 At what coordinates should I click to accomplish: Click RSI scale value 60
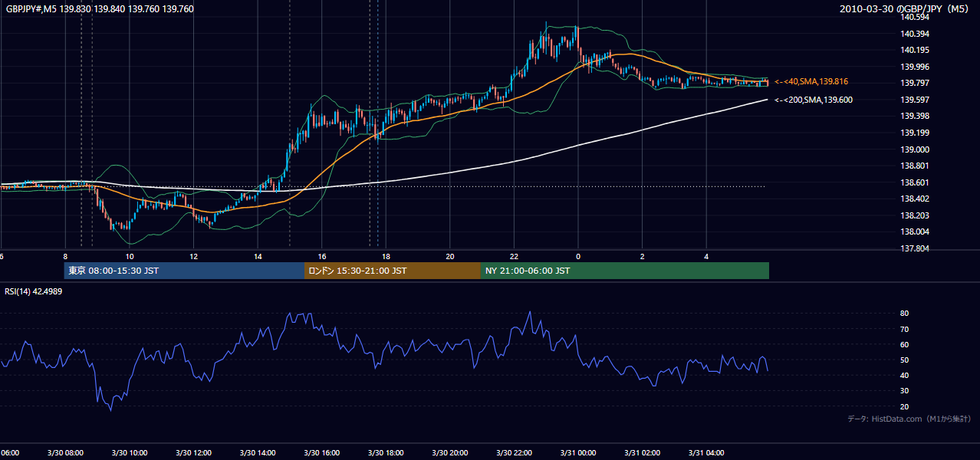[905, 344]
